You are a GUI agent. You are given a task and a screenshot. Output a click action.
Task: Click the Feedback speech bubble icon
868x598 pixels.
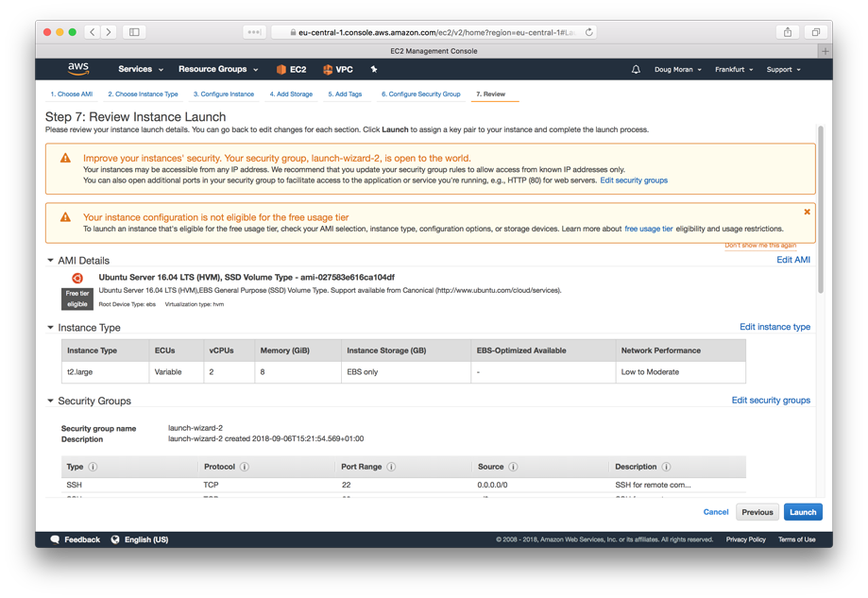(55, 539)
